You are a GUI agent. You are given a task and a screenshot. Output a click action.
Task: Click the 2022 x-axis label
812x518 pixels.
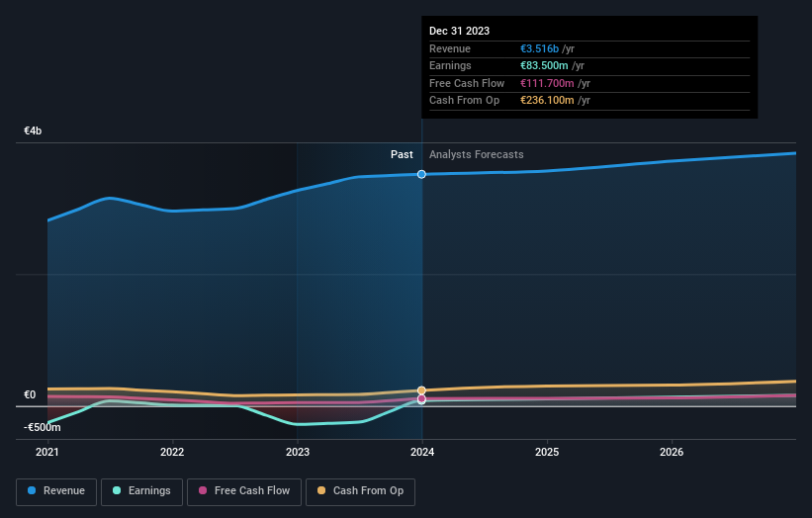tap(172, 452)
